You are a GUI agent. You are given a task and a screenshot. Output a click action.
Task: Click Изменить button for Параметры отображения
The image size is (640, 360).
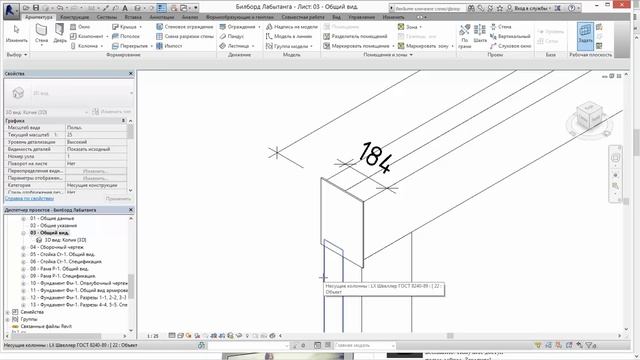pyautogui.click(x=95, y=178)
